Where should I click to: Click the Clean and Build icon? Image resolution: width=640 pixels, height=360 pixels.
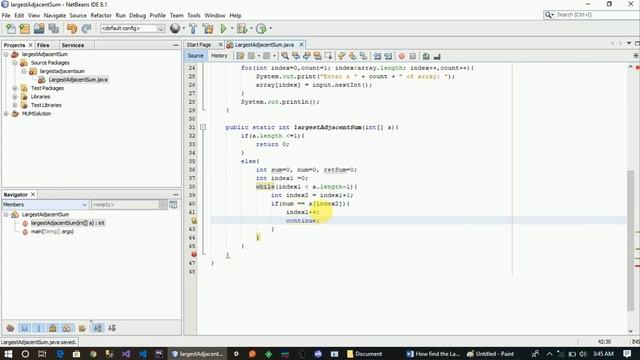coord(208,29)
